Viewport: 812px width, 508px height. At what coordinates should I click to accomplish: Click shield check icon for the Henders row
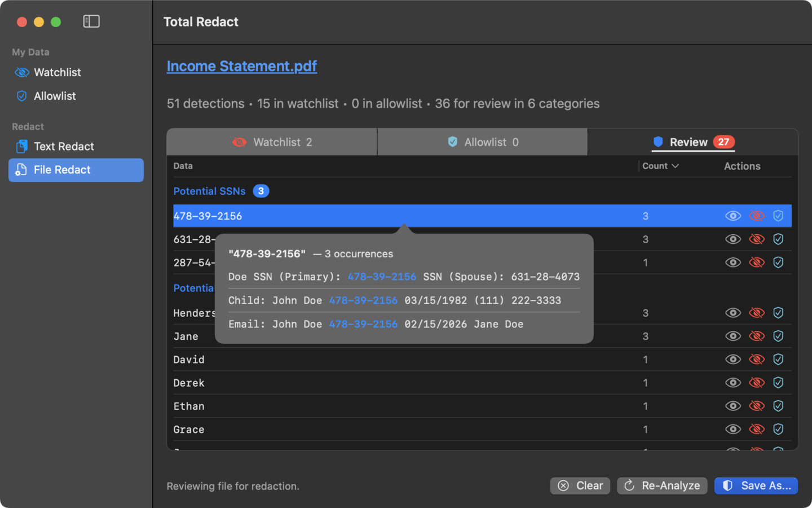pos(778,313)
